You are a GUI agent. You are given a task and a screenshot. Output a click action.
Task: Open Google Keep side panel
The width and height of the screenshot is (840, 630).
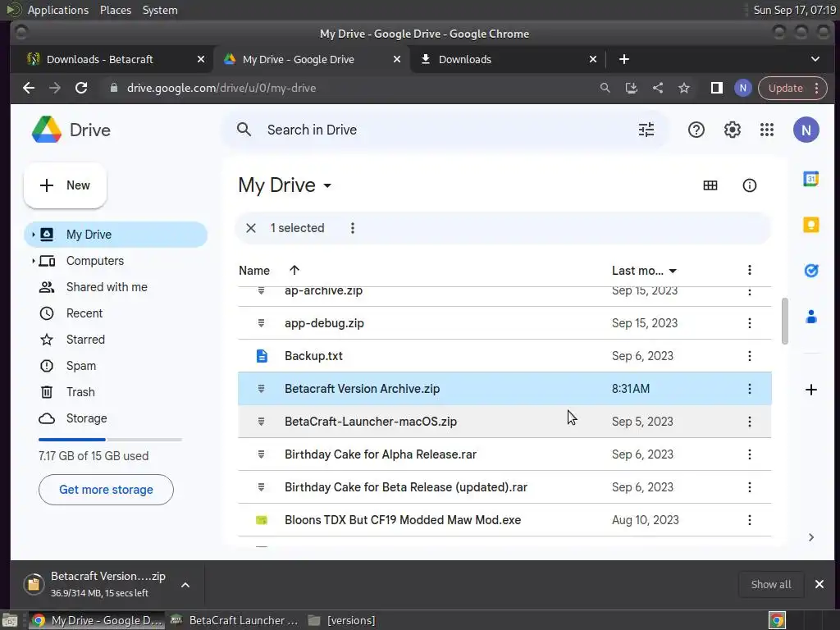pyautogui.click(x=810, y=225)
